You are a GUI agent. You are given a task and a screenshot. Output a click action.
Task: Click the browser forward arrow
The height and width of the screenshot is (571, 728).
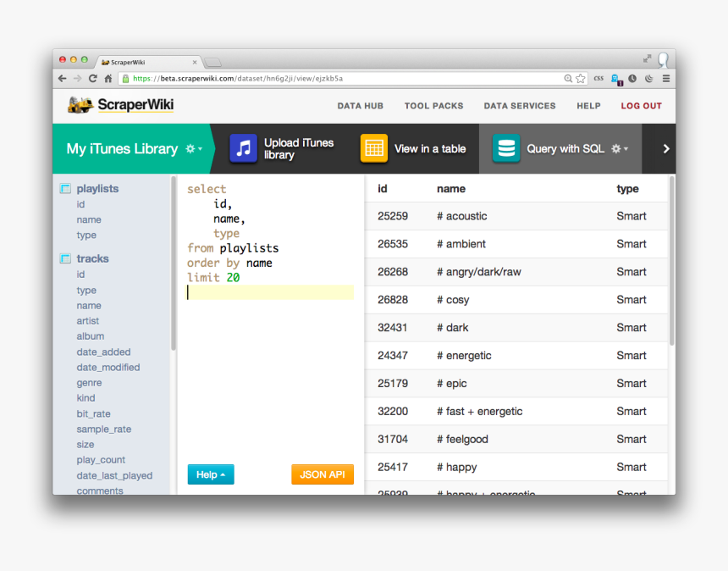pos(78,79)
